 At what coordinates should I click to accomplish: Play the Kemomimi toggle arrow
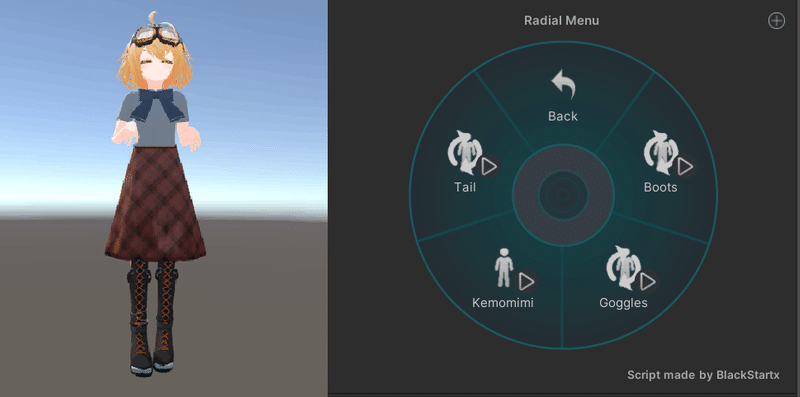pyautogui.click(x=527, y=281)
